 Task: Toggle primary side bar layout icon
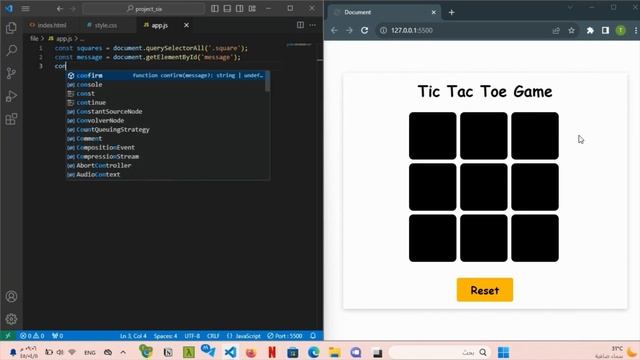[215, 9]
